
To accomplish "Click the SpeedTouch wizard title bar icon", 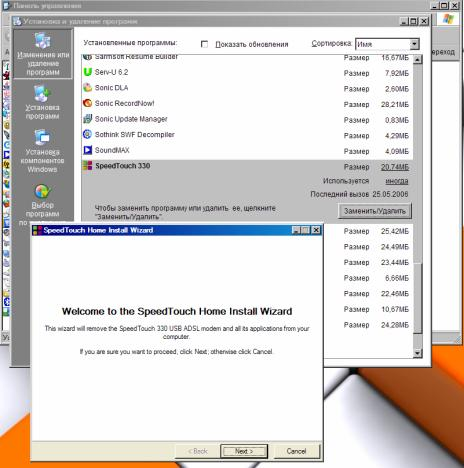I will coord(37,230).
